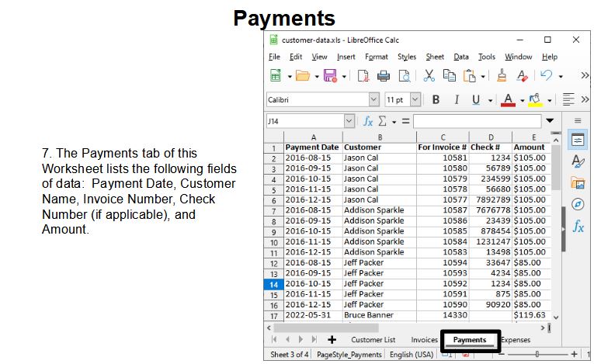The height and width of the screenshot is (364, 594).
Task: Switch to Customer List sheet tab
Action: [373, 340]
